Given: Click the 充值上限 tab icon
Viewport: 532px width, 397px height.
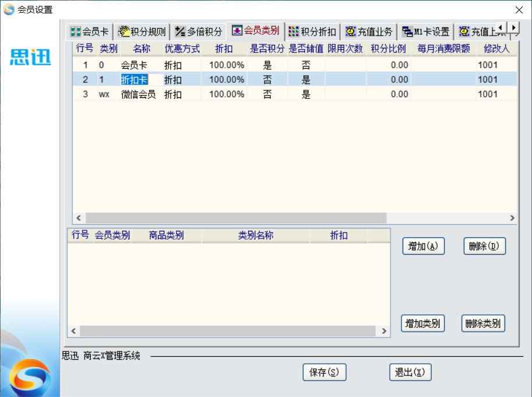Looking at the screenshot, I should pyautogui.click(x=464, y=31).
